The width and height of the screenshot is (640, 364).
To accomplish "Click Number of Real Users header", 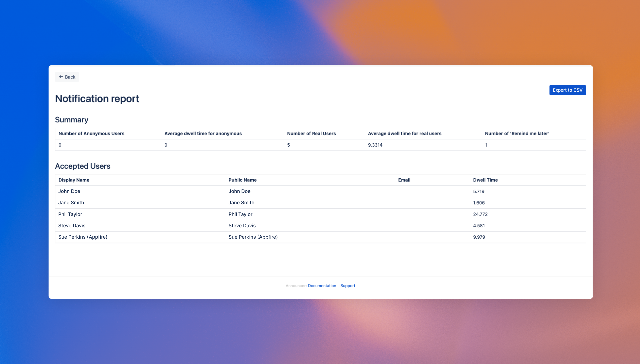I will pos(311,133).
